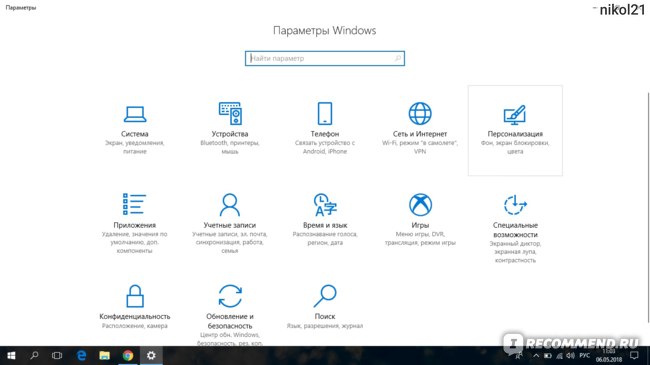This screenshot has height=365, width=650.
Task: Click the Распознавание голоса, регион, дата description
Action: pyautogui.click(x=325, y=238)
